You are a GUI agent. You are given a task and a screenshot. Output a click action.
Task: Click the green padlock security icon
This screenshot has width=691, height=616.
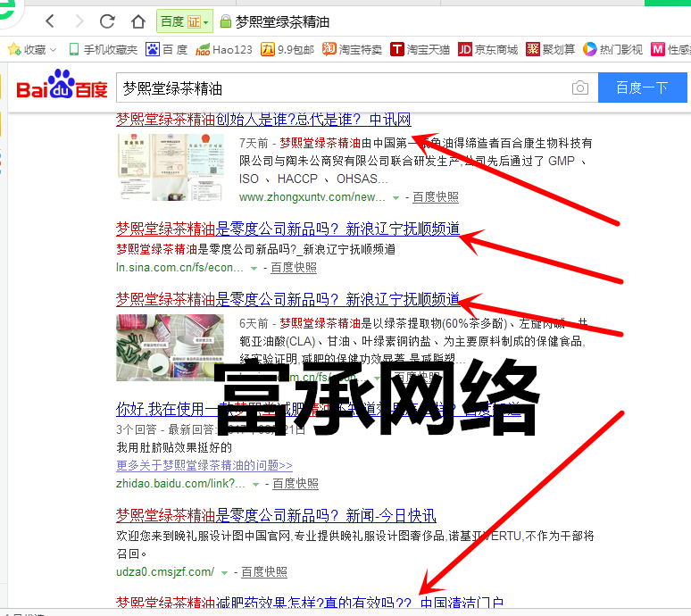tap(225, 21)
